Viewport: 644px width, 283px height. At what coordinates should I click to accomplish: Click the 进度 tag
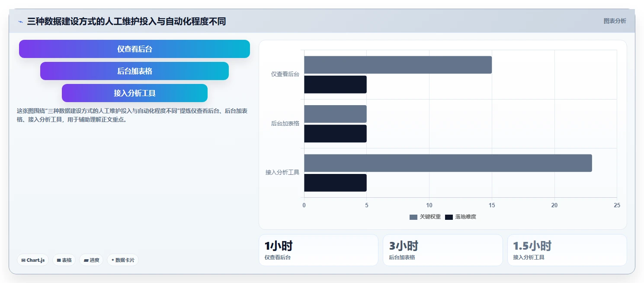pyautogui.click(x=91, y=260)
